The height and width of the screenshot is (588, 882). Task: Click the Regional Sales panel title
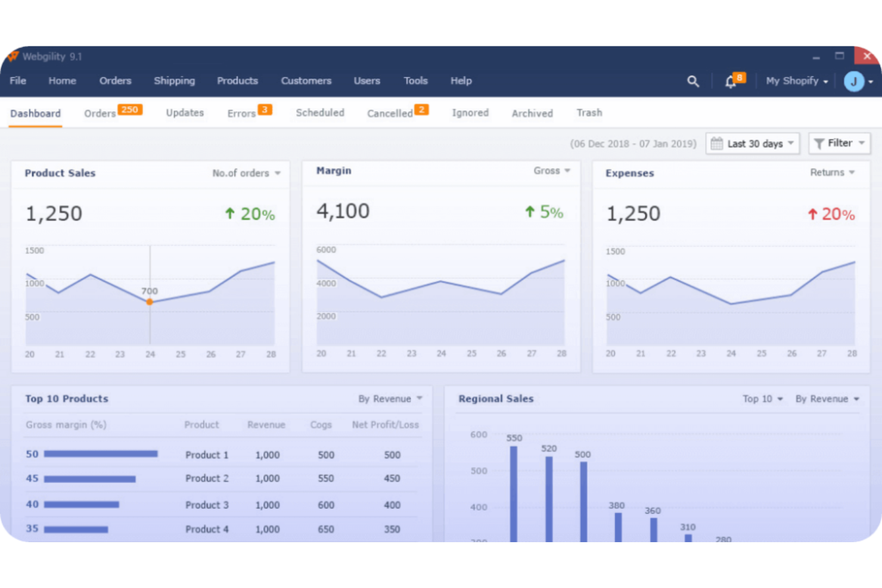496,399
